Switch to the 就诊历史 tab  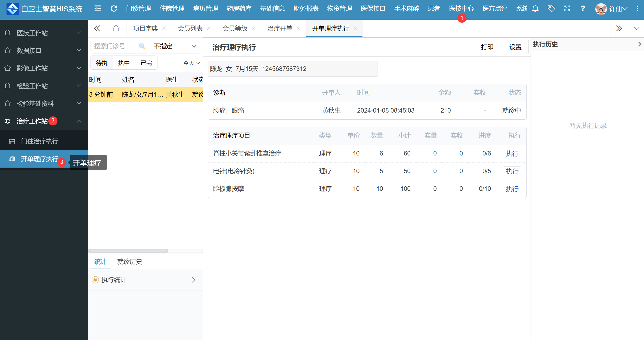click(x=130, y=261)
